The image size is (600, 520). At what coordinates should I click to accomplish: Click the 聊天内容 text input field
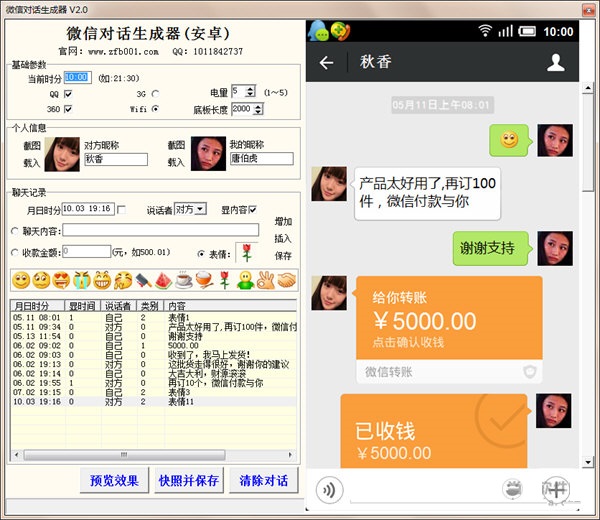point(161,230)
